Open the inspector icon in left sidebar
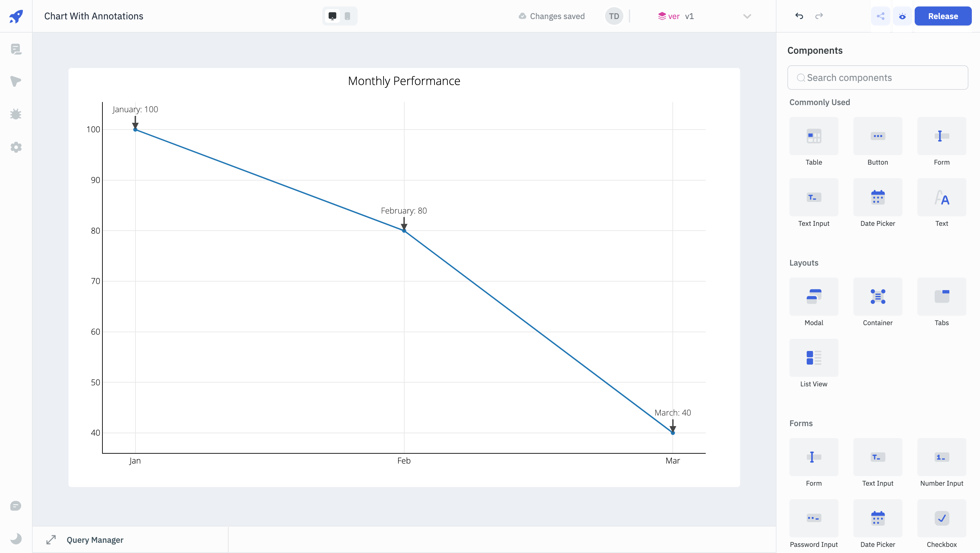The image size is (980, 553). 16,81
